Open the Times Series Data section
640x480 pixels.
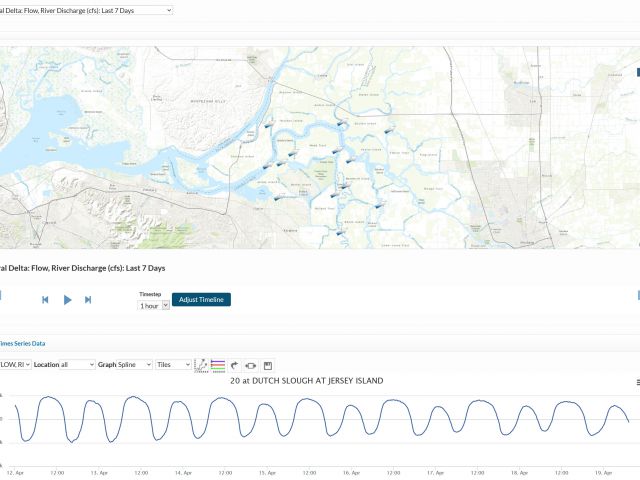click(22, 344)
